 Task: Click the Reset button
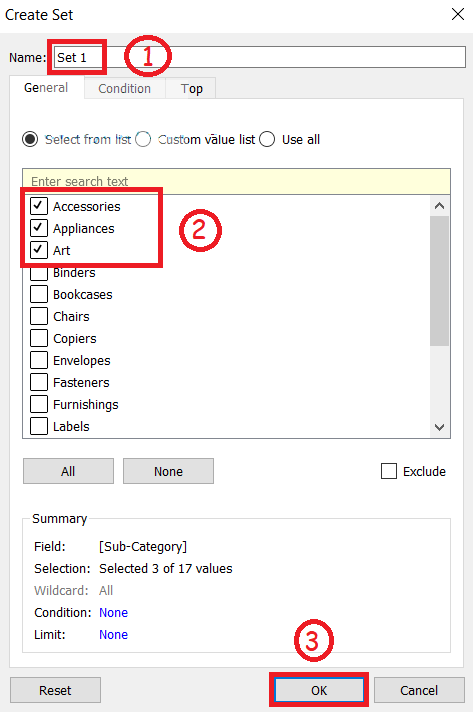(x=55, y=690)
